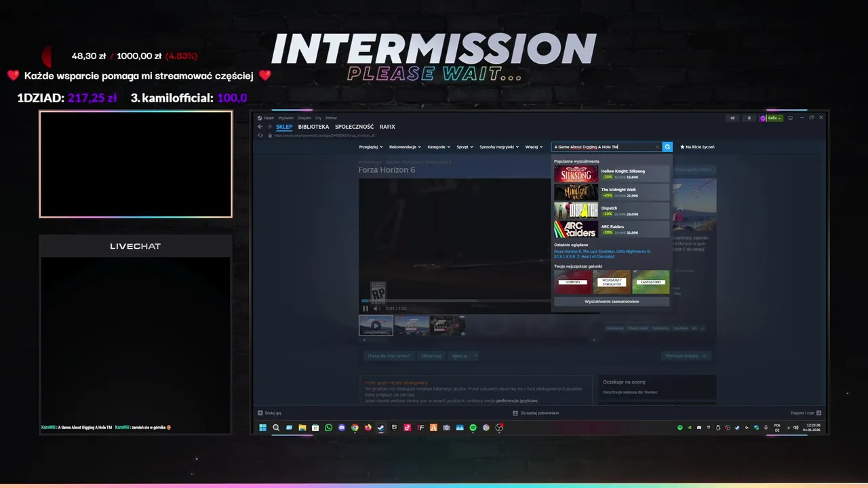
Task: Expand the Sposoby rozgrywki dropdown
Action: [x=499, y=146]
